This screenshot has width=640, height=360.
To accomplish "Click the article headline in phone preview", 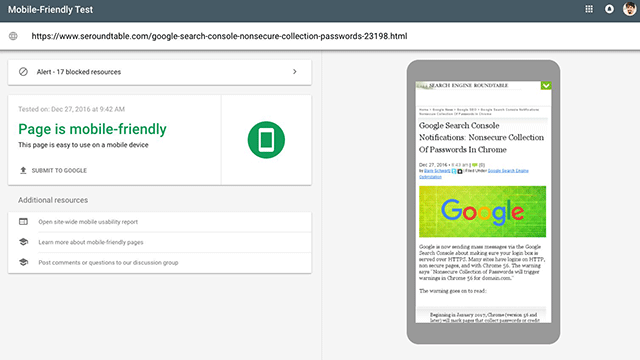I will coord(481,138).
